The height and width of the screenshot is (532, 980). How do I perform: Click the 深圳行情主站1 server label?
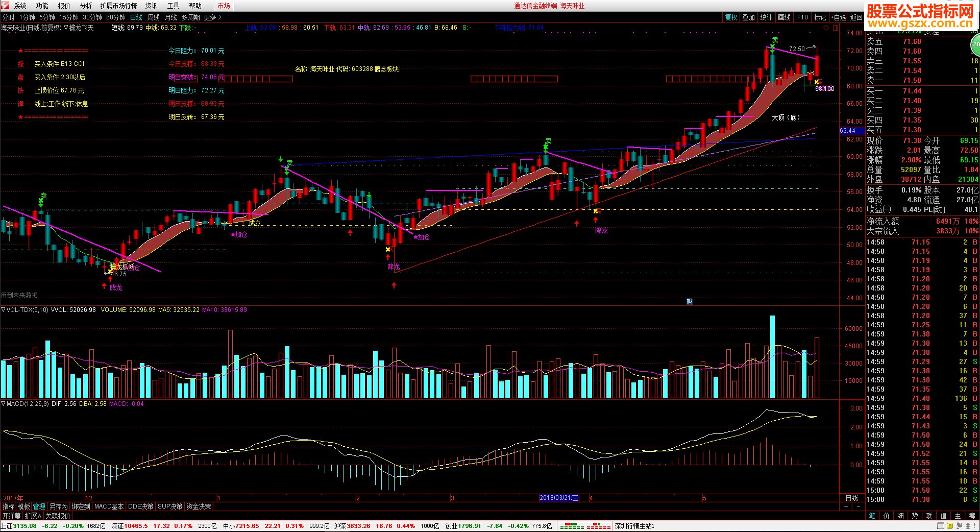634,526
